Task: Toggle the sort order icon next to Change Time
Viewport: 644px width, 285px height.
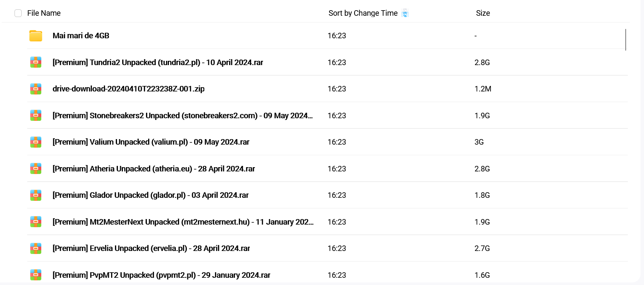Action: point(405,13)
